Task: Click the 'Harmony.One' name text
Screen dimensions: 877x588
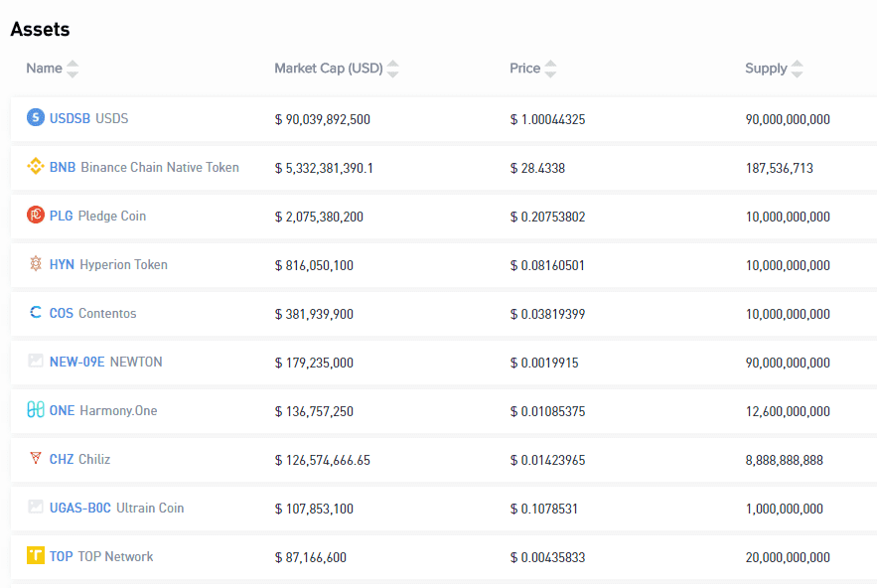Action: click(x=118, y=410)
